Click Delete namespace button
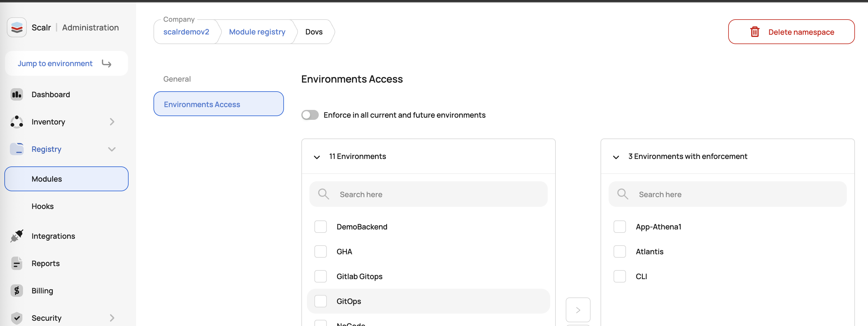The width and height of the screenshot is (868, 326). 791,32
